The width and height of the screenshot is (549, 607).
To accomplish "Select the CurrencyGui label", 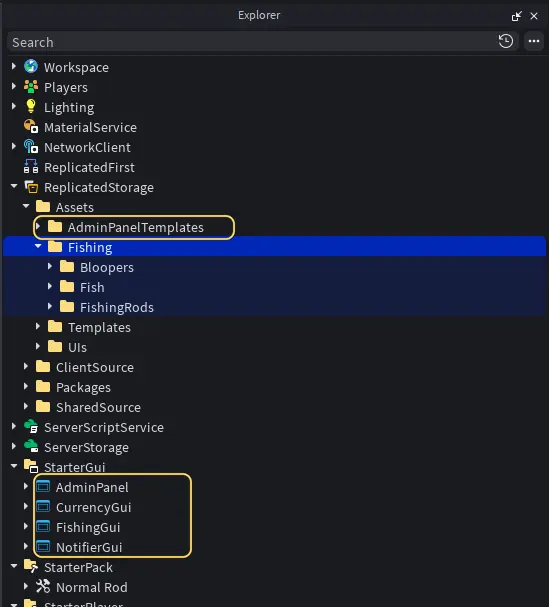I will [94, 507].
